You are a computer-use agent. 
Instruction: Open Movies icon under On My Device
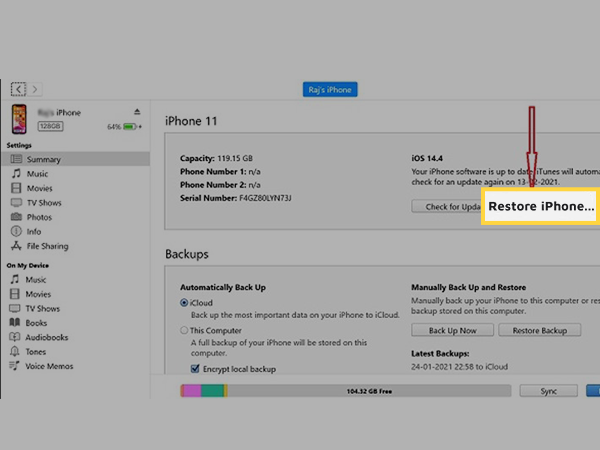(15, 294)
